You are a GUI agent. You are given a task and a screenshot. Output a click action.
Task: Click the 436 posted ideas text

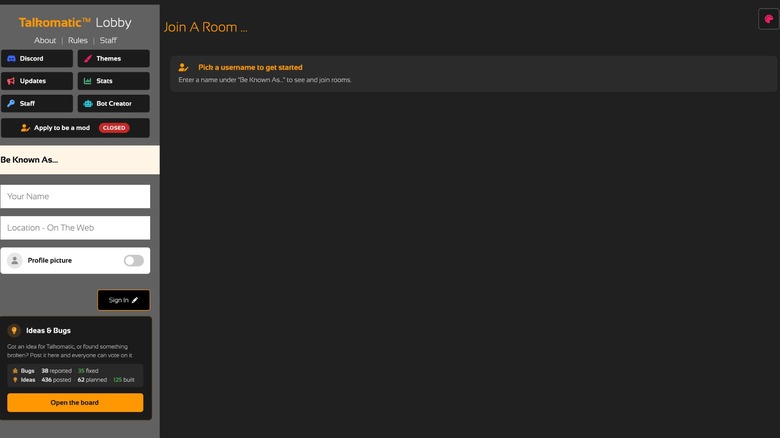point(56,380)
